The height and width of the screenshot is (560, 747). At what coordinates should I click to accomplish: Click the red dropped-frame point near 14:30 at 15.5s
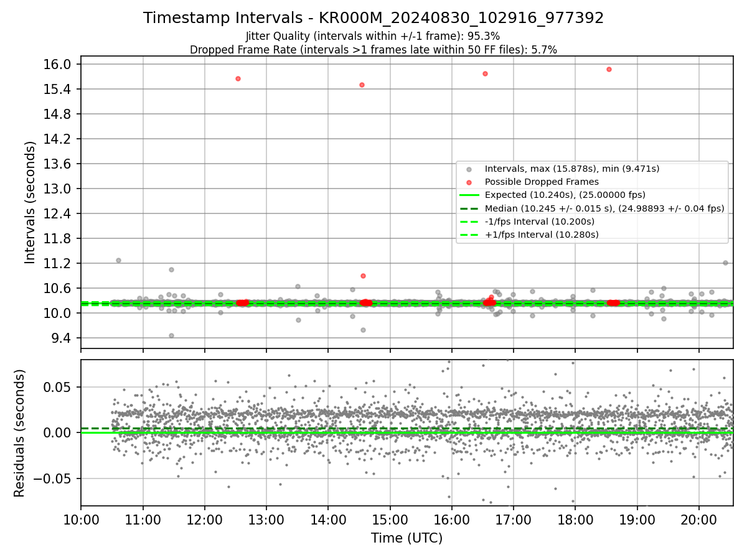pyautogui.click(x=362, y=85)
